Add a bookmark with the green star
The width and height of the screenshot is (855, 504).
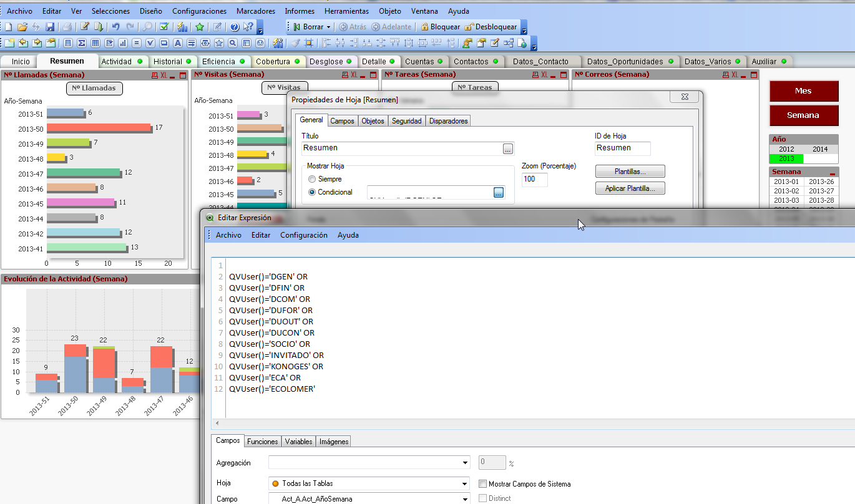click(x=200, y=27)
